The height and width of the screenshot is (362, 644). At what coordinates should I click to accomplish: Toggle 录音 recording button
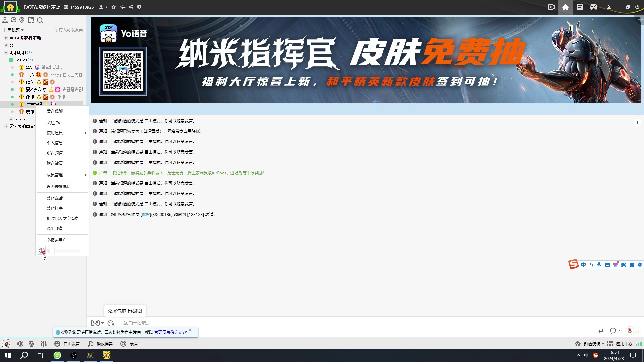click(129, 344)
